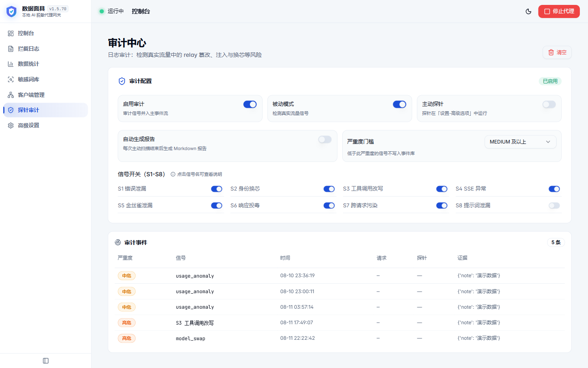Click the 探针审计 shield icon in sidebar

point(11,110)
